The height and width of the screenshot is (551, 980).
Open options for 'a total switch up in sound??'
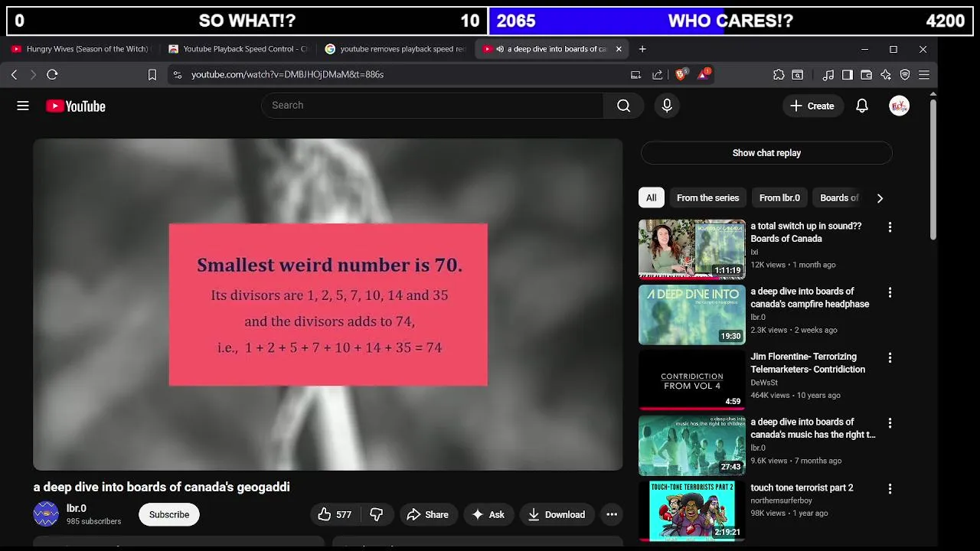point(890,227)
